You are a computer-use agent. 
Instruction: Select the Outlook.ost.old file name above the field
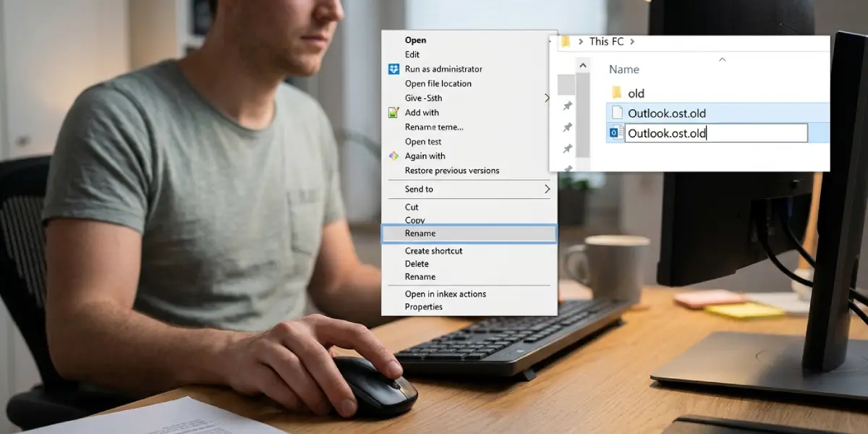[667, 113]
